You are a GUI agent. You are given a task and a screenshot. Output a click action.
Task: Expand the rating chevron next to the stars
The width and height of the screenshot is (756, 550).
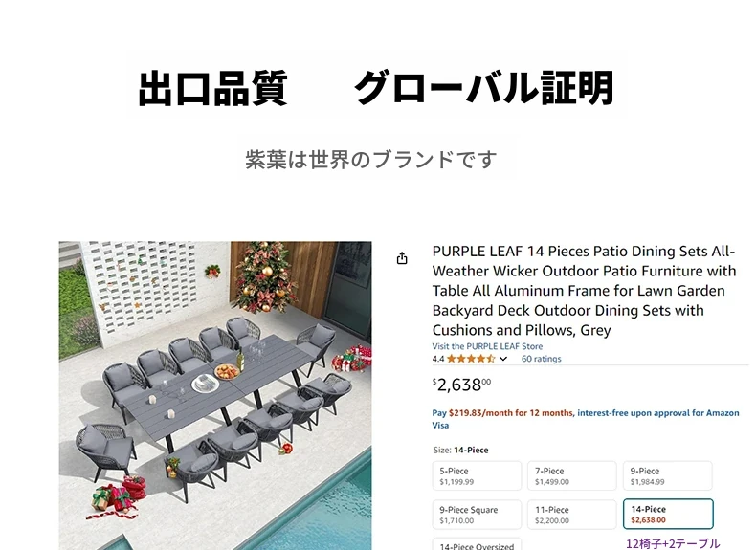(503, 359)
